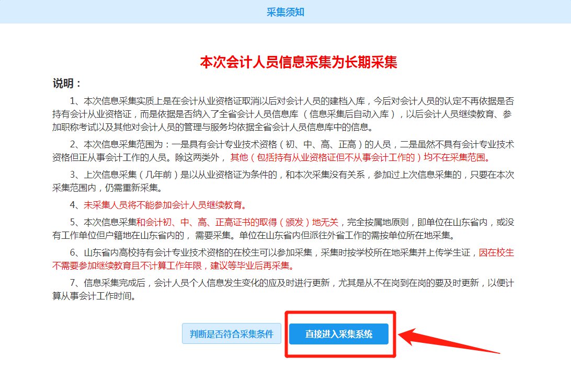Click the line beginning 加职称考试以及其他
Viewport: 571px width, 392px height.
tap(213, 128)
